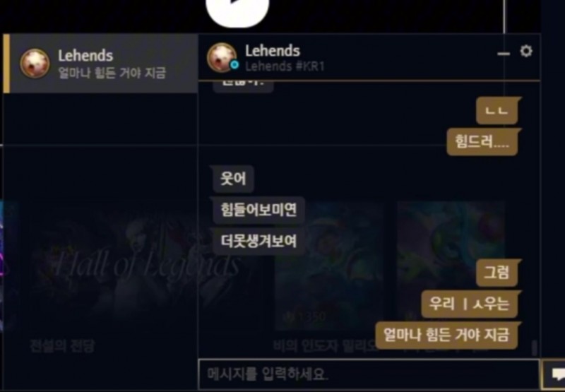Click the '힘드러....' sent message bubble

(x=482, y=142)
